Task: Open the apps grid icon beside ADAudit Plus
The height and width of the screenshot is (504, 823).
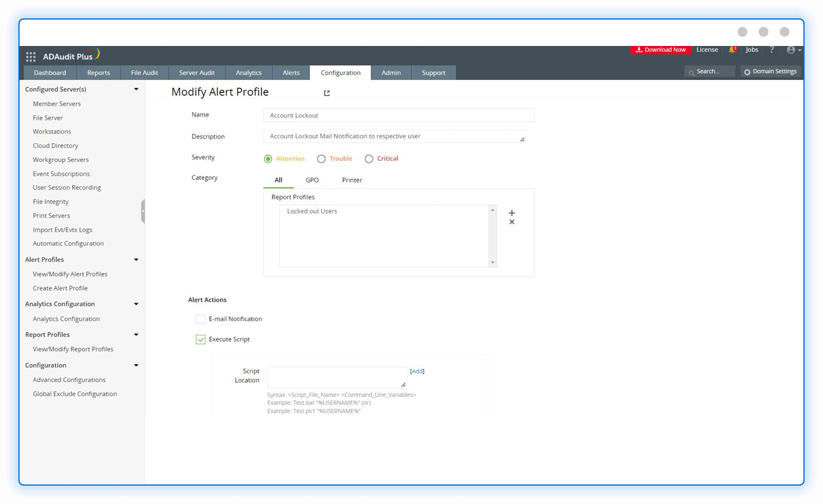Action: point(31,56)
